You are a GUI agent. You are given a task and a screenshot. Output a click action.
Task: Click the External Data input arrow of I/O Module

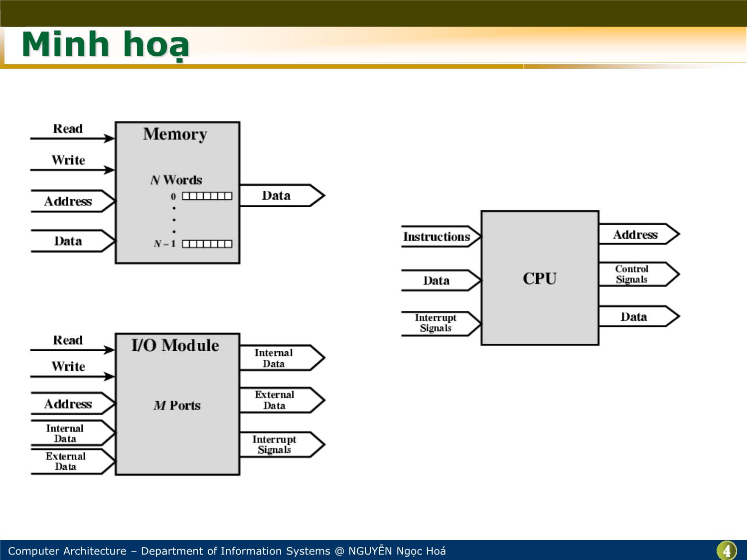pyautogui.click(x=73, y=461)
